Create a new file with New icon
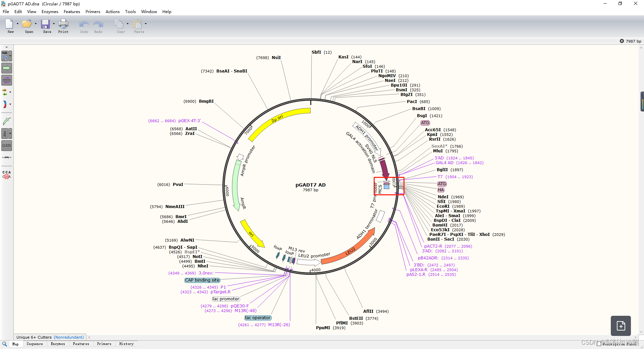 click(x=9, y=24)
